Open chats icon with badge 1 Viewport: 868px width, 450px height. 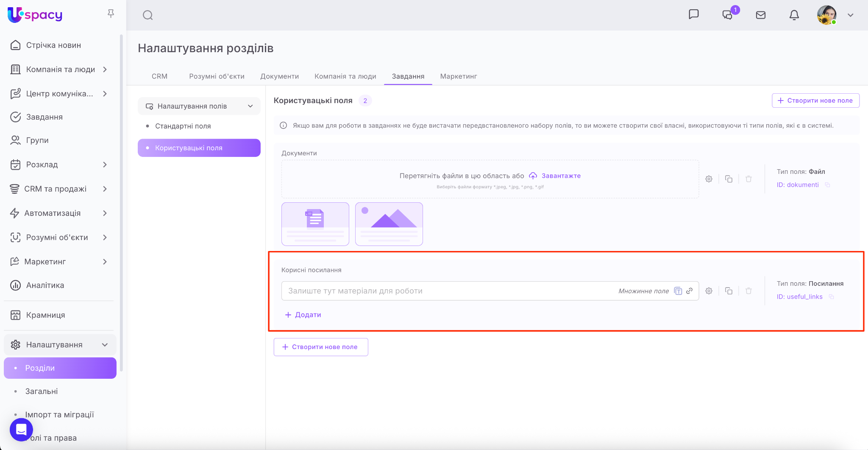click(x=728, y=15)
